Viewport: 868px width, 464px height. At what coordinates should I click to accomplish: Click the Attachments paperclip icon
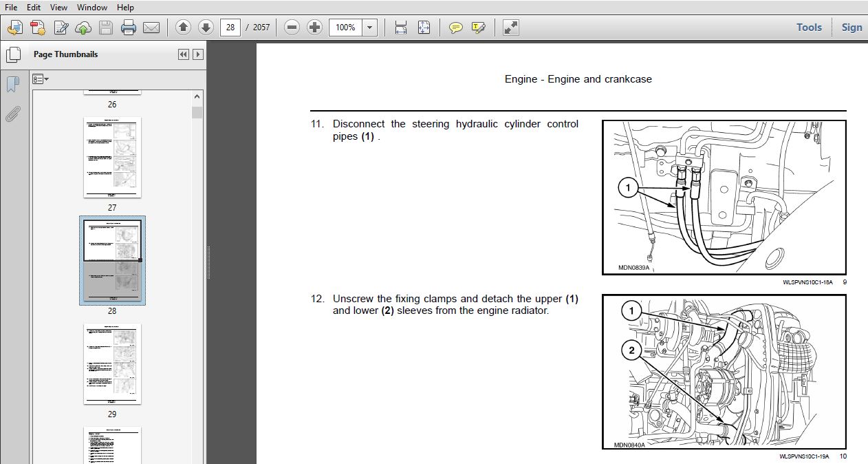click(12, 114)
